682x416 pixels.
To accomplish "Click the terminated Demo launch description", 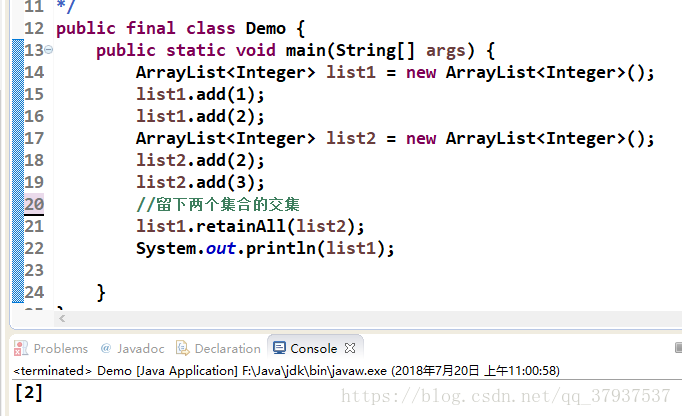I will coord(286,371).
